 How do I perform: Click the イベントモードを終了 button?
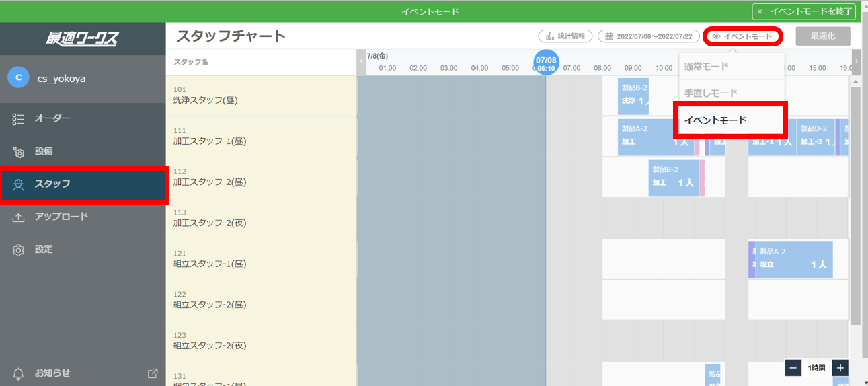pos(804,11)
